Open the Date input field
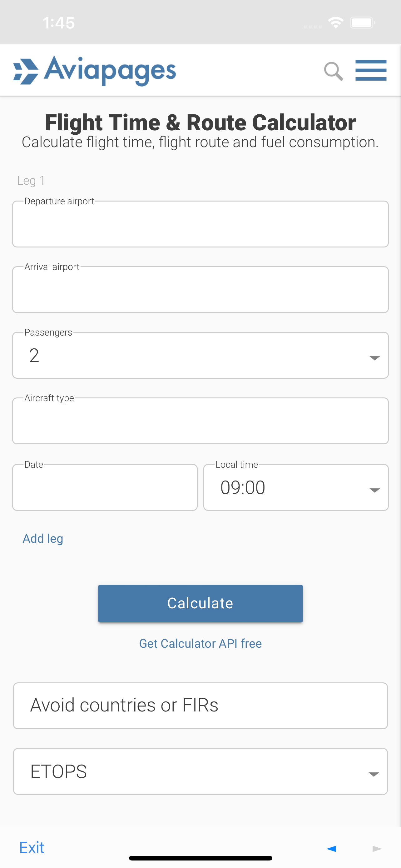The height and width of the screenshot is (868, 401). pyautogui.click(x=105, y=487)
